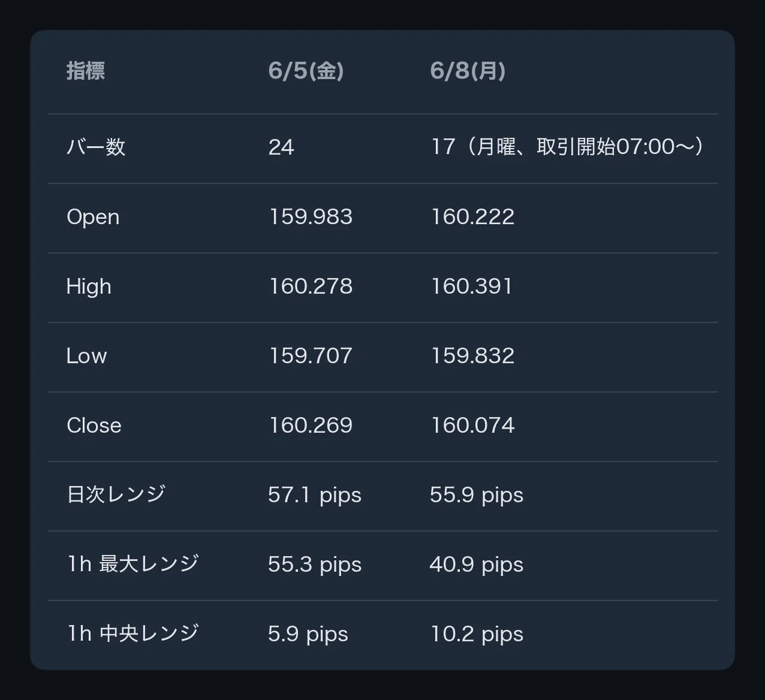
Task: Select the 日次レンジ row label
Action: 116,494
